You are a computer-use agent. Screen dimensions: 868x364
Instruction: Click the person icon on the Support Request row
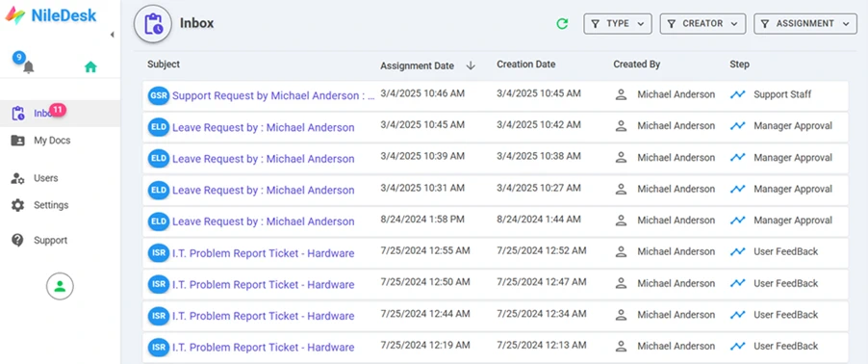pos(621,94)
